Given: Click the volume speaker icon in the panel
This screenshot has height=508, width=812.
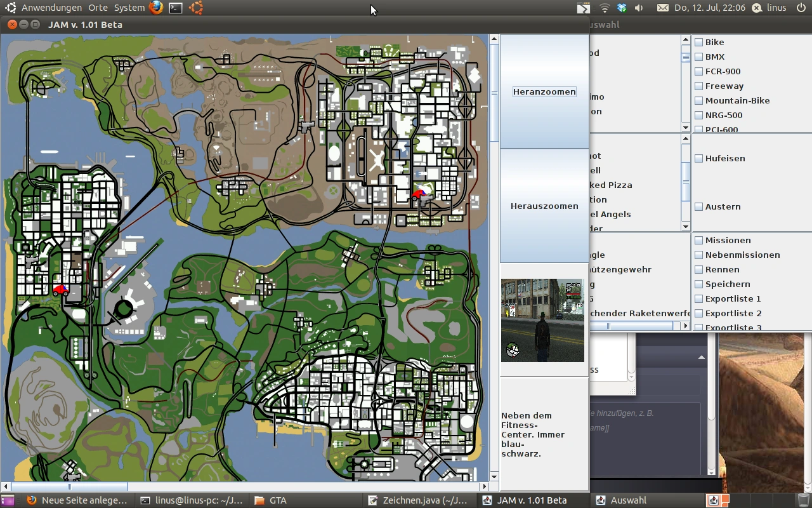Looking at the screenshot, I should [x=638, y=8].
